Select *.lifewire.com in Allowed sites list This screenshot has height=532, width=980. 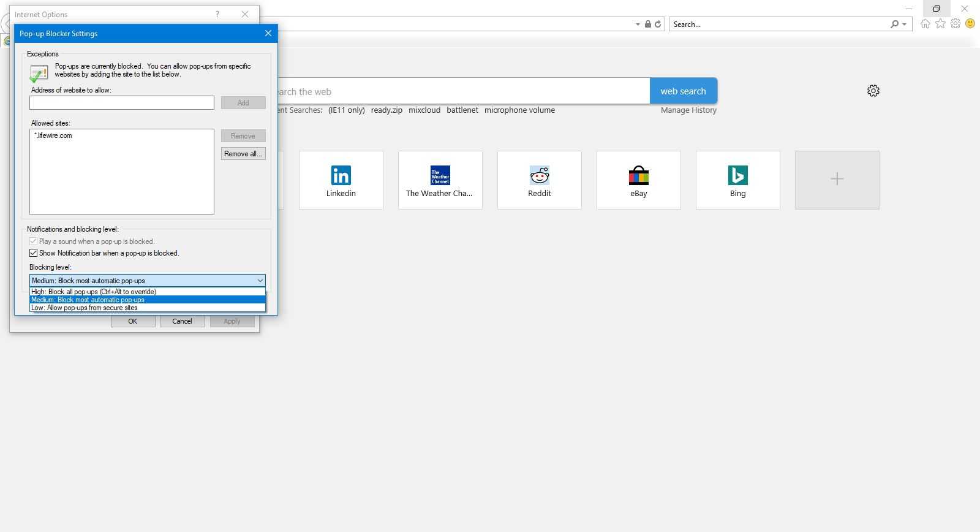[x=54, y=136]
